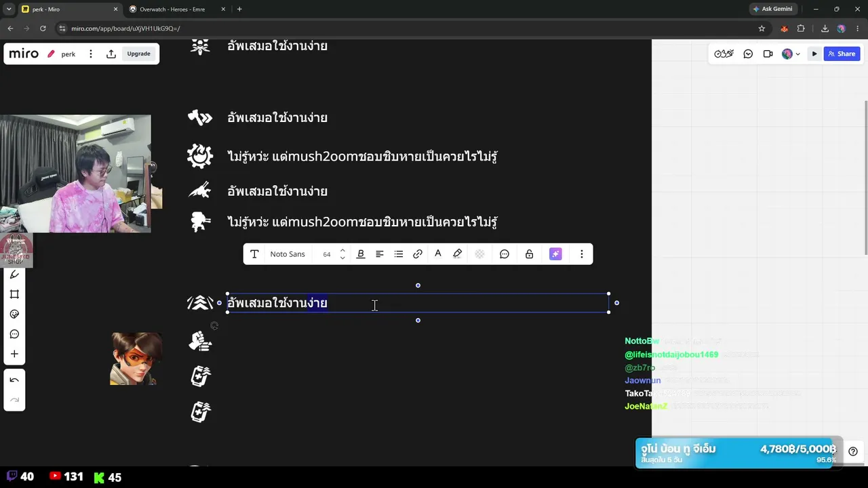The image size is (868, 488).
Task: Click the text type icon in the formatting toolbar
Action: [254, 254]
